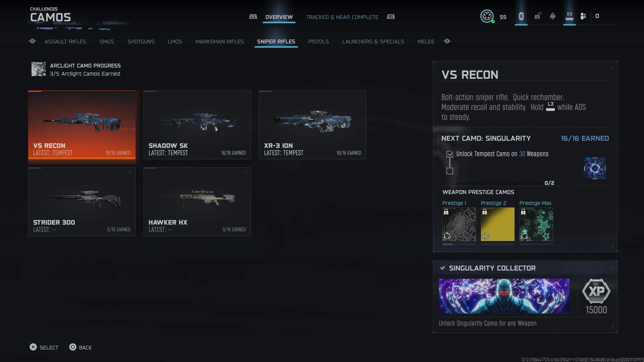The height and width of the screenshot is (362, 644).
Task: Open the Shotguns category
Action: (141, 41)
